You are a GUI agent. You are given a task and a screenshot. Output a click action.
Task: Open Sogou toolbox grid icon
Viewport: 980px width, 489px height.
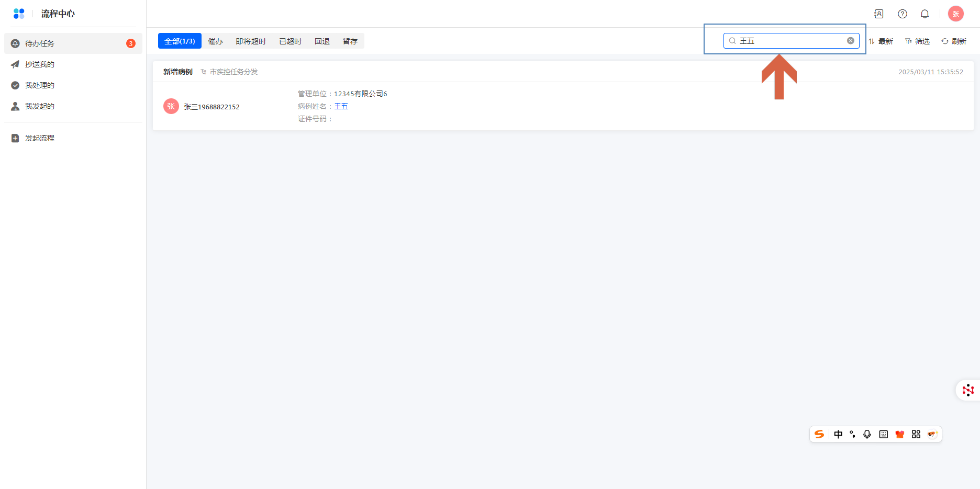coord(916,434)
